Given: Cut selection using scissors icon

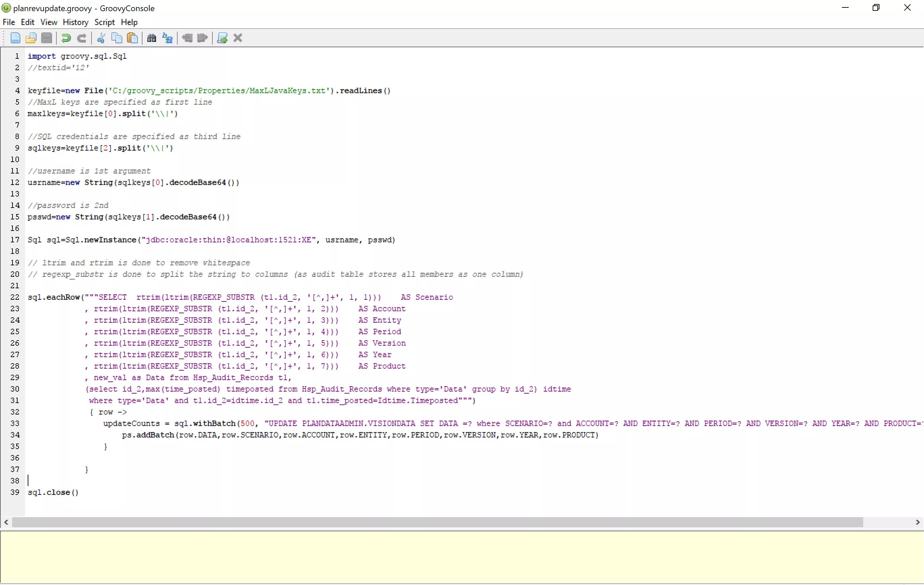Looking at the screenshot, I should pyautogui.click(x=101, y=38).
